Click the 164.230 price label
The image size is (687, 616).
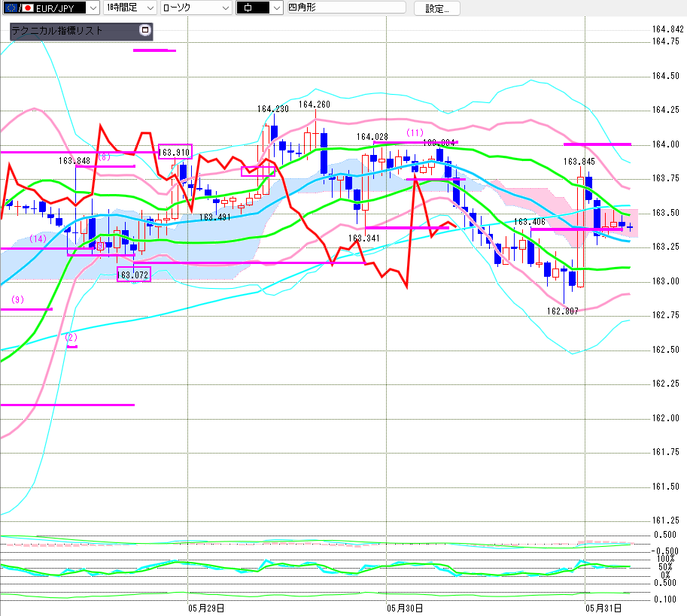pyautogui.click(x=272, y=108)
